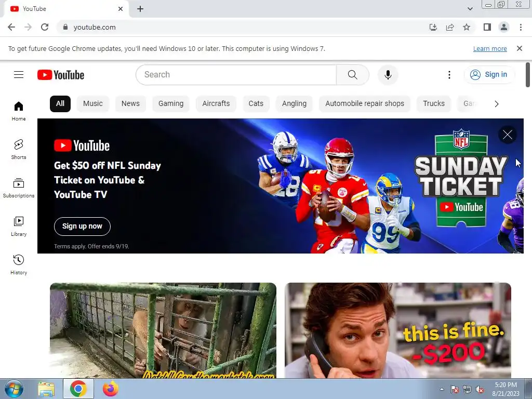
Task: Click the Chrome taskbar icon
Action: pyautogui.click(x=78, y=389)
